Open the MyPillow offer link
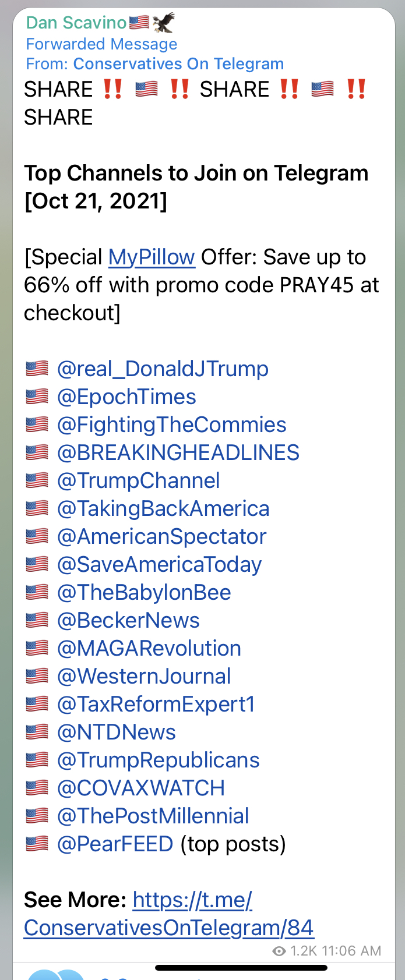405x980 pixels. tap(152, 257)
